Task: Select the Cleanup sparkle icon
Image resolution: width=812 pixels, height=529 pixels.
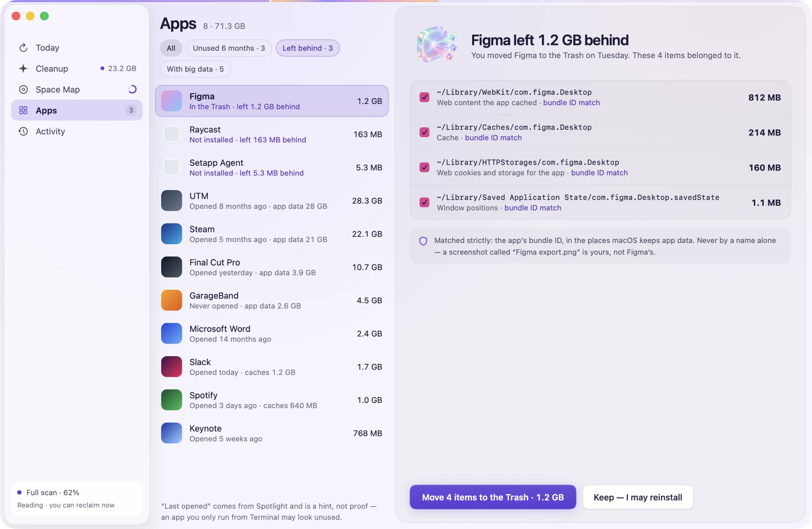Action: pos(23,69)
